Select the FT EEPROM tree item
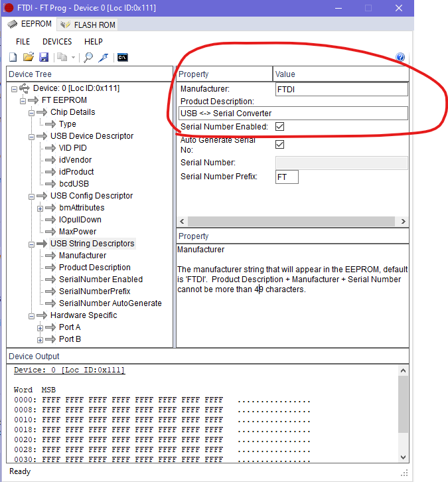 click(x=64, y=100)
